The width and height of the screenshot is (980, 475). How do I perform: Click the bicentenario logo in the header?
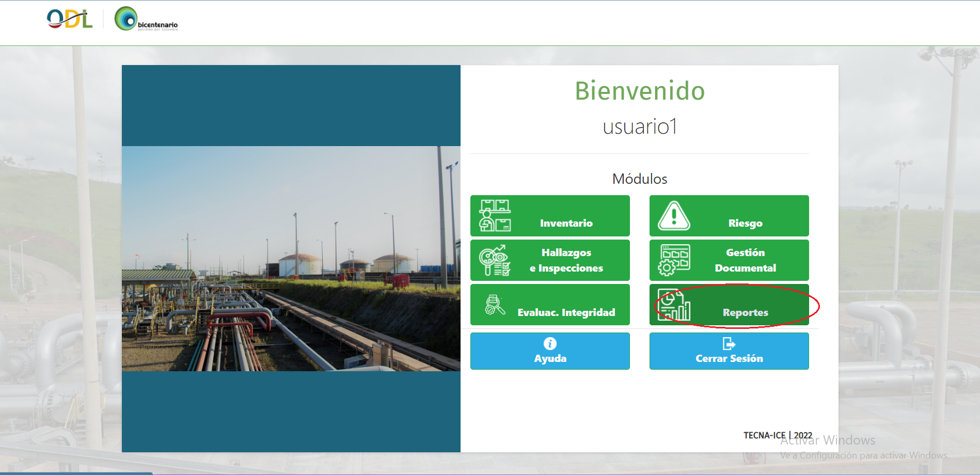pyautogui.click(x=146, y=20)
